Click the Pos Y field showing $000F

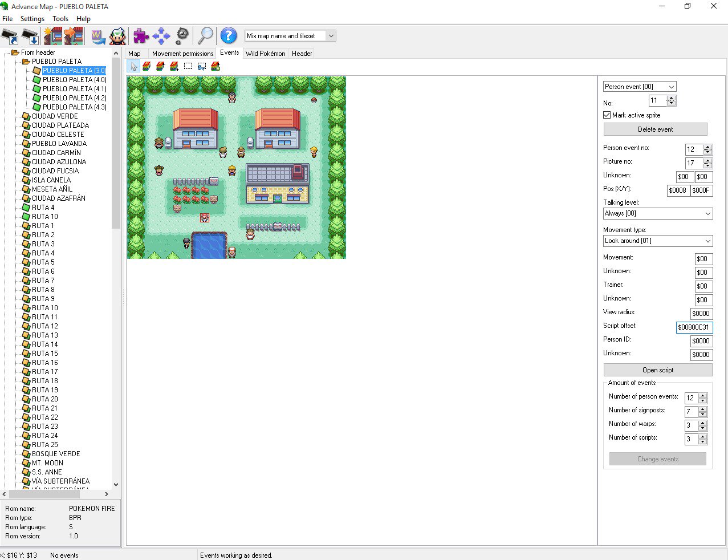click(702, 190)
